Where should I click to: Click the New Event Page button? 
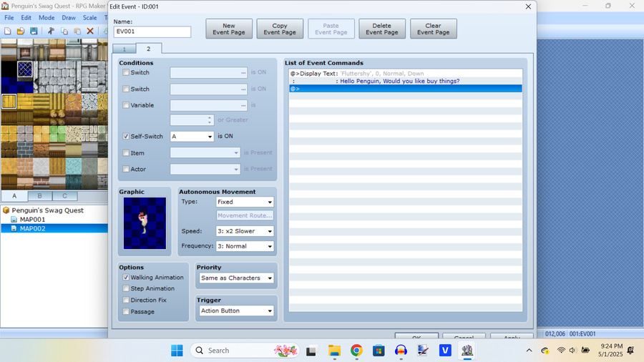229,29
